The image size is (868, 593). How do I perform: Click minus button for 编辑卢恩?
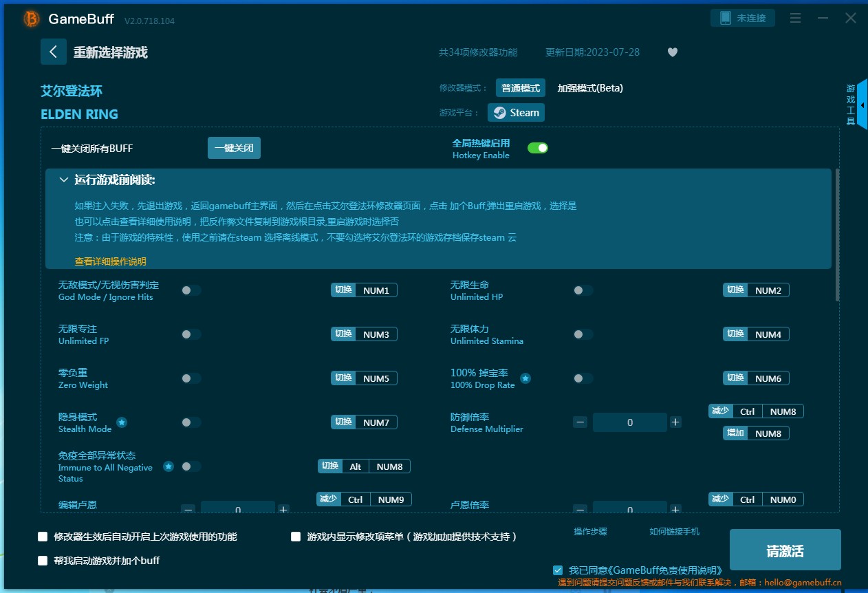(x=188, y=510)
